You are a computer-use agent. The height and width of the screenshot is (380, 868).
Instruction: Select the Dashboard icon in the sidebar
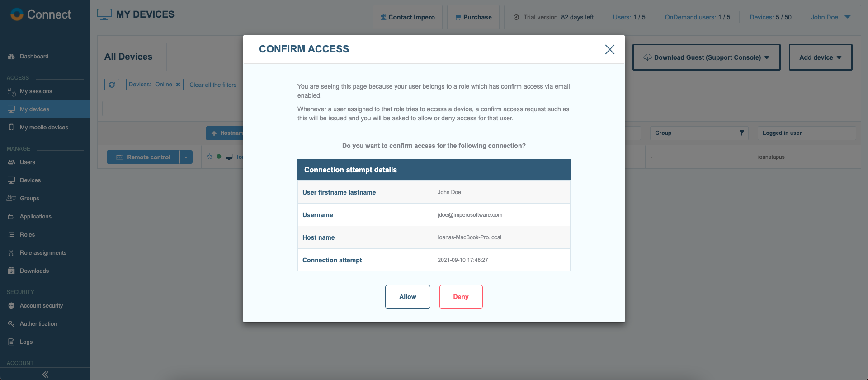coord(11,56)
